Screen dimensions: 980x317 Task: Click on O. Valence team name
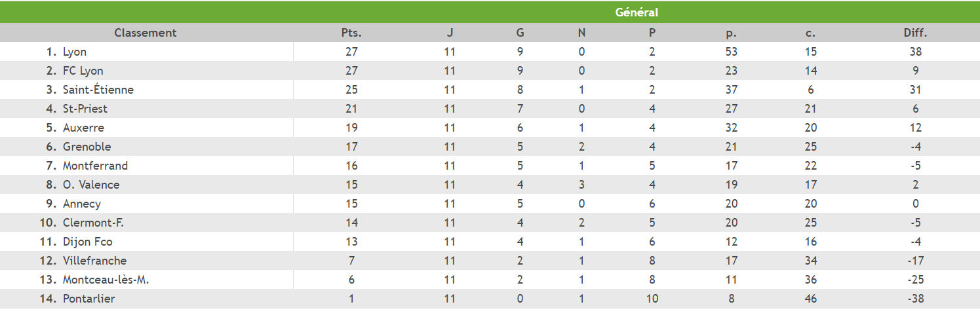tap(90, 185)
